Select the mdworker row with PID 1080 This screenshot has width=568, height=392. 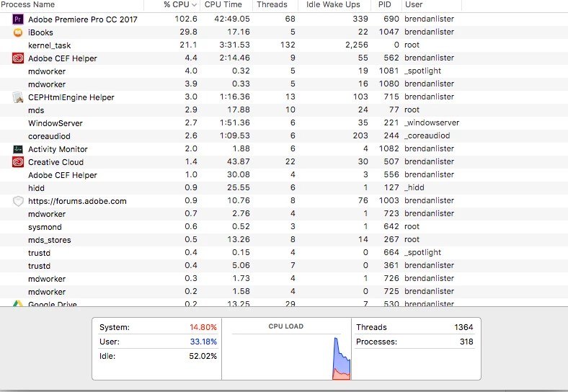[x=284, y=84]
